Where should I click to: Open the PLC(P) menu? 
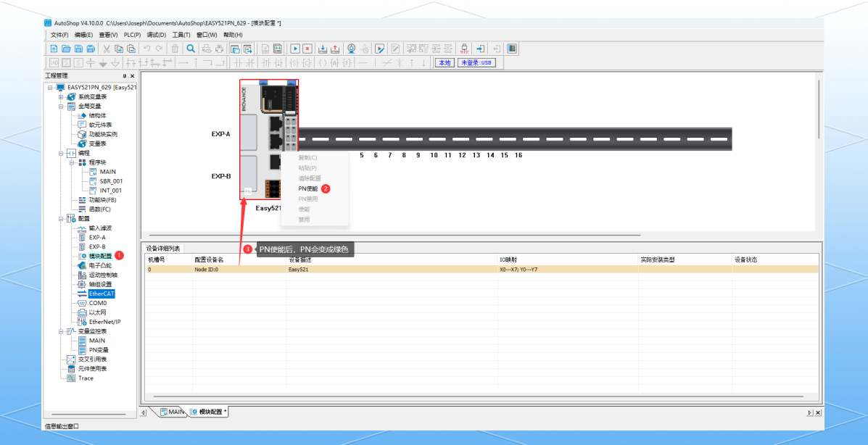point(132,35)
